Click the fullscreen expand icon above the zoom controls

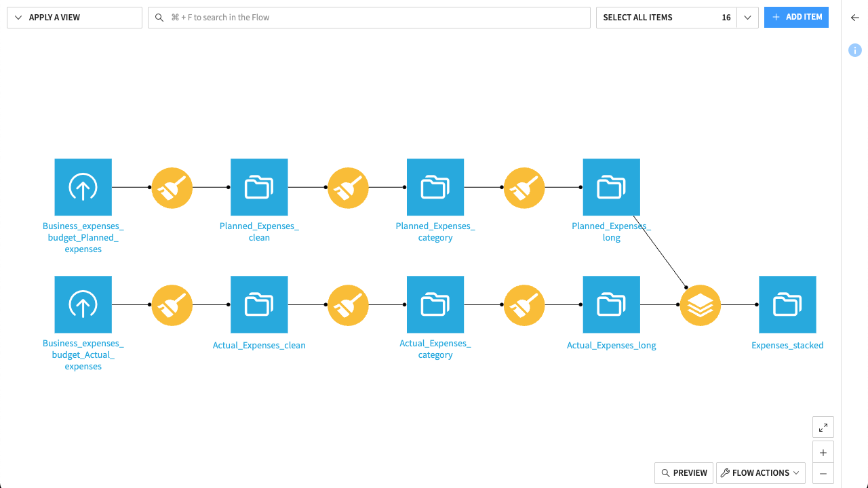coord(823,427)
